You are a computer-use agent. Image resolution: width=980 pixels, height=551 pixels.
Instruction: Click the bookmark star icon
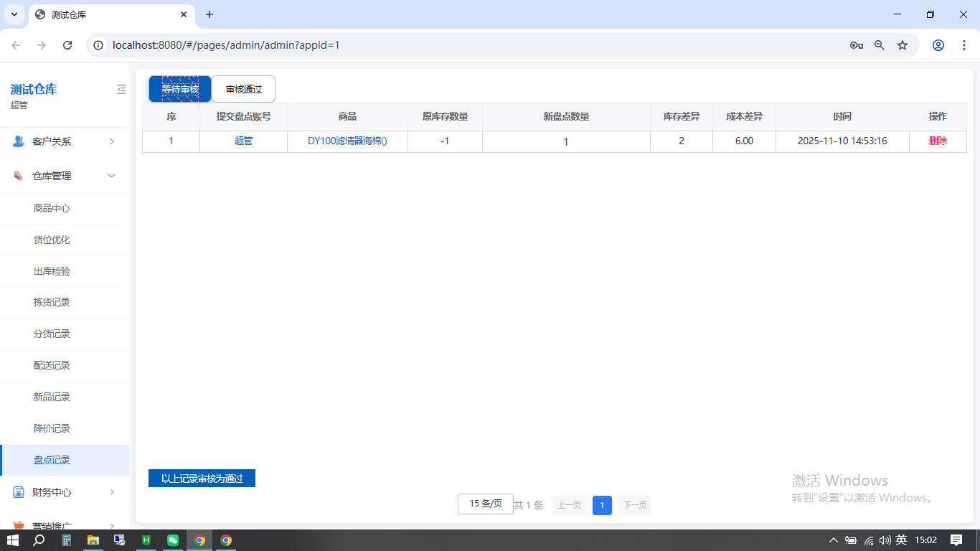(903, 44)
